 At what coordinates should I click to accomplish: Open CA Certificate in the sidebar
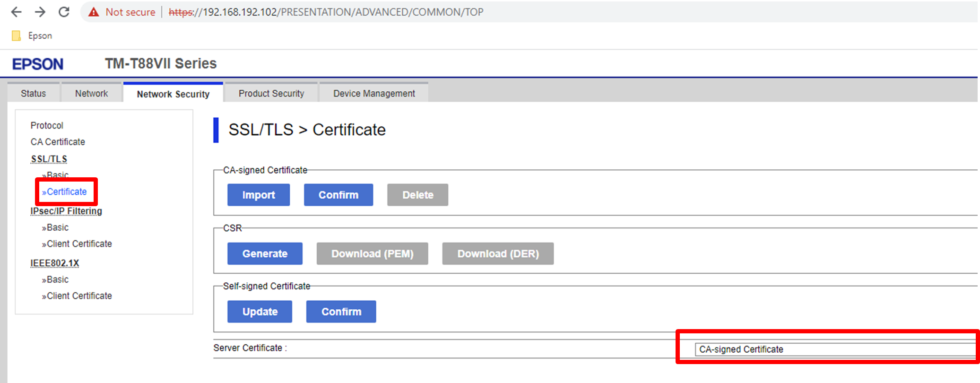coord(58,142)
